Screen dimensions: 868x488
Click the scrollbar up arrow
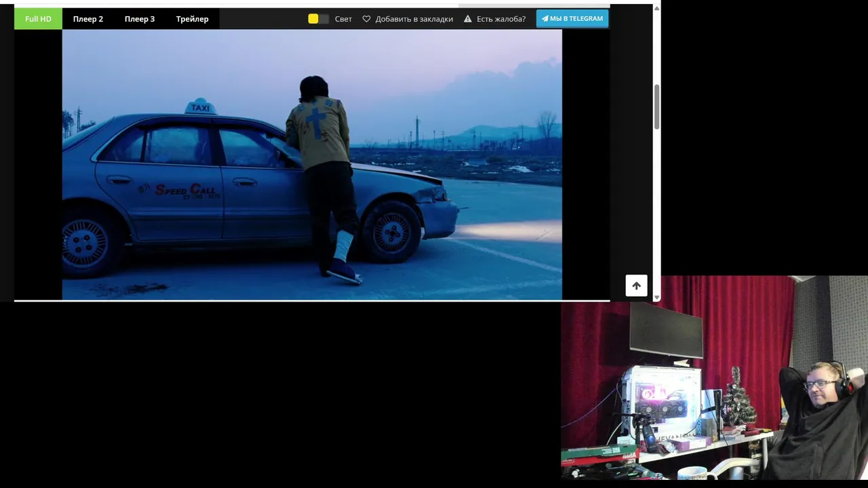tap(656, 8)
